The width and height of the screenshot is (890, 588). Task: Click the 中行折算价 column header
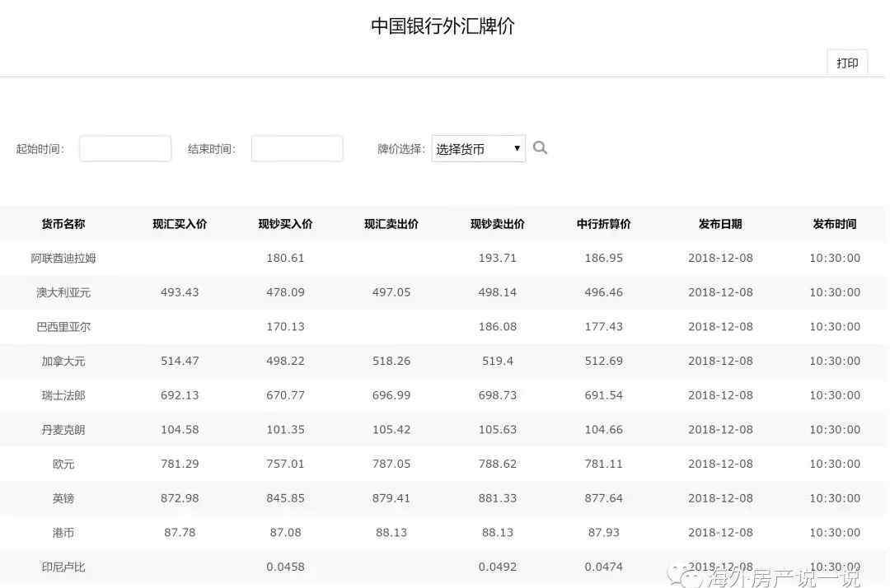pyautogui.click(x=603, y=224)
